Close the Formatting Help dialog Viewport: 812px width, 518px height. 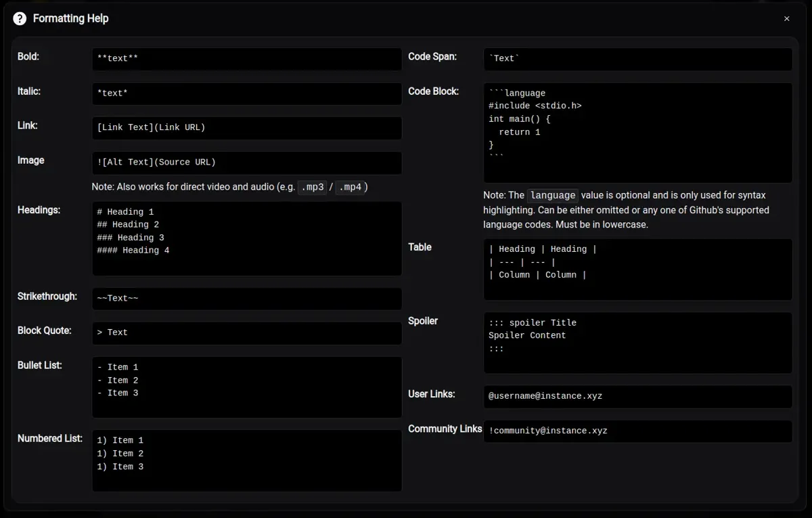tap(786, 19)
